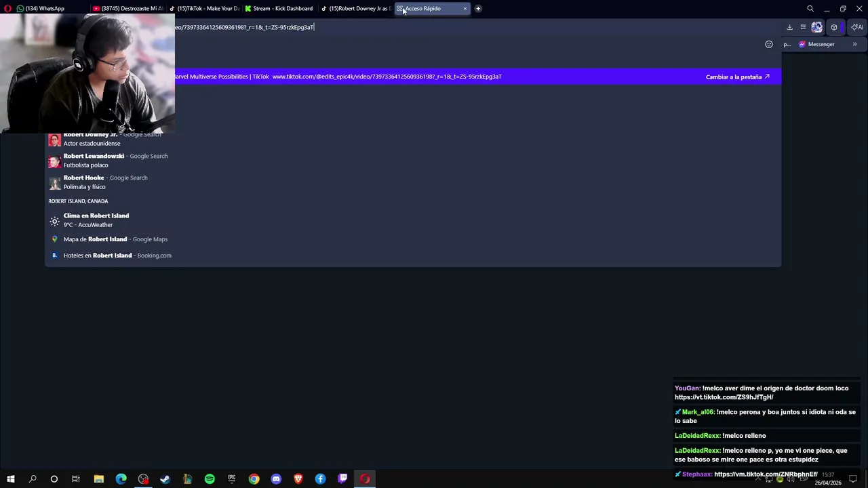868x488 pixels.
Task: Open the Windows Start menu
Action: click(10, 479)
